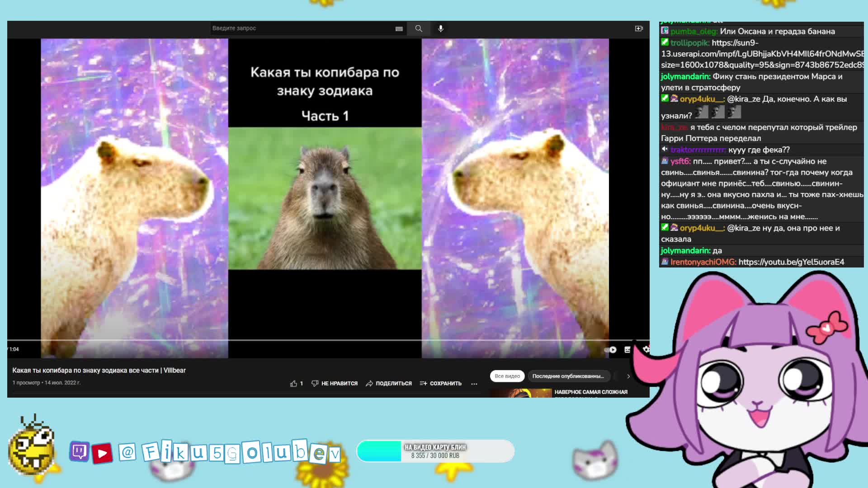868x488 pixels.
Task: Click username 'ysft6' in chat
Action: click(680, 161)
